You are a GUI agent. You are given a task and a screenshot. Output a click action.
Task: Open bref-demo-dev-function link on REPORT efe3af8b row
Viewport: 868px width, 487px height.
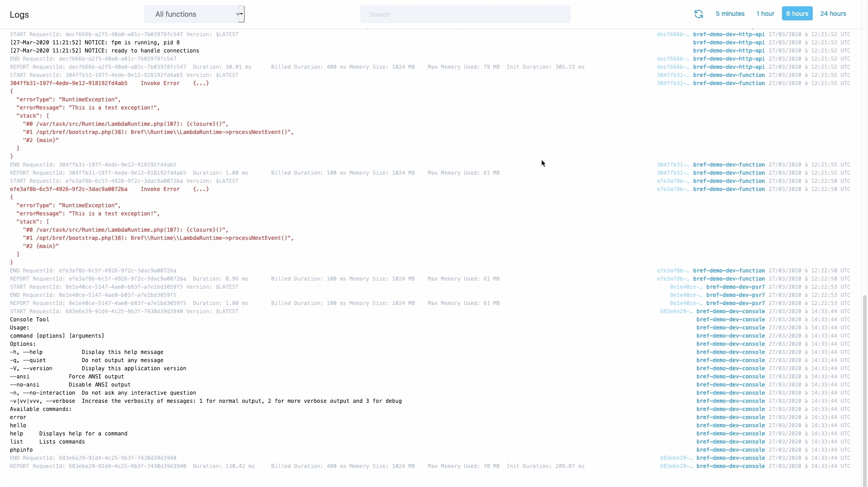pos(729,279)
